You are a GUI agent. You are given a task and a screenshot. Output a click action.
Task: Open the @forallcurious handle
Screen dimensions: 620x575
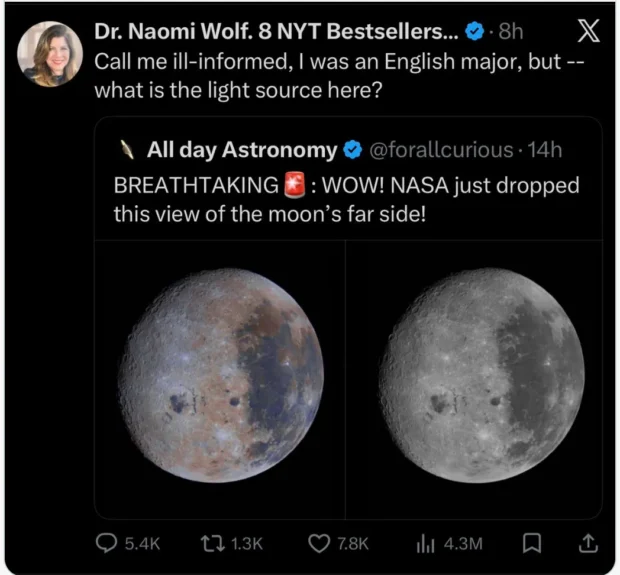441,150
